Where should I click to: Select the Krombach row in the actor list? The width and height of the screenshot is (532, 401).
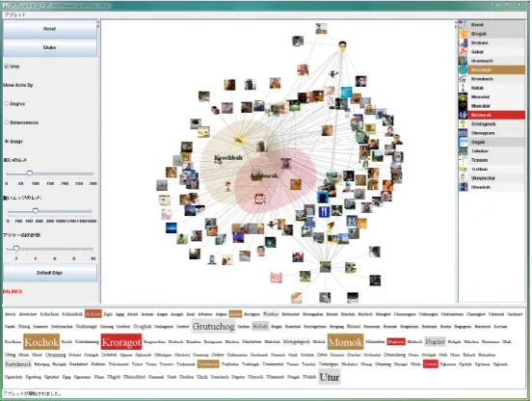tap(492, 79)
